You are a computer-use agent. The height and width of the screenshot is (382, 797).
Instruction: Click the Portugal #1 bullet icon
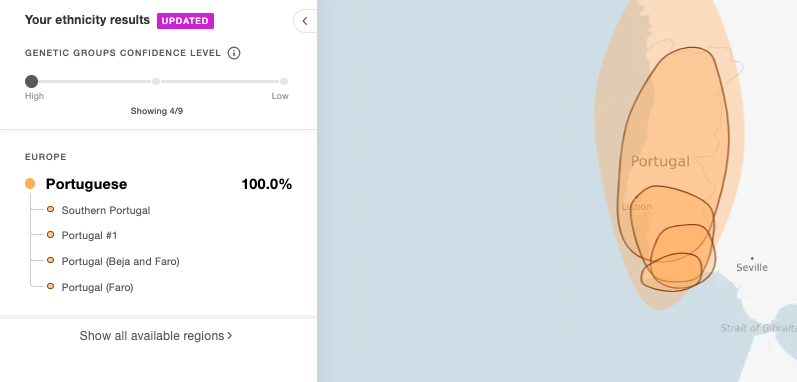tap(50, 235)
